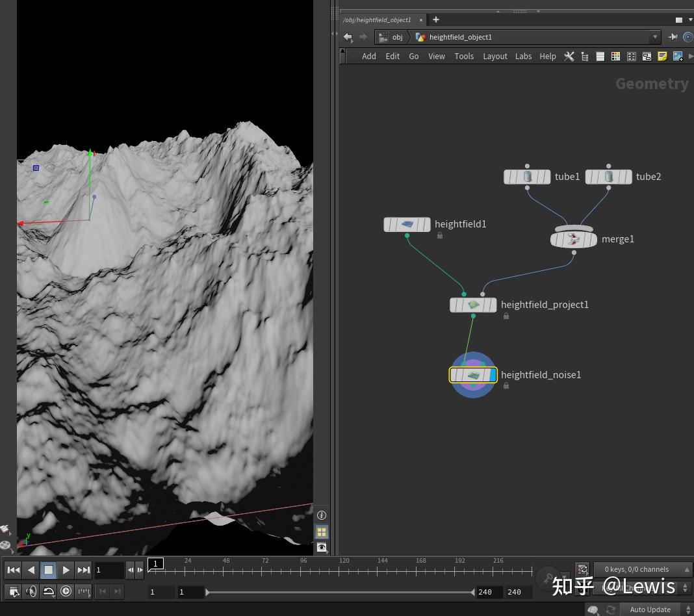694x616 pixels.
Task: Select the wrench customize toolbar icon
Action: pos(569,56)
